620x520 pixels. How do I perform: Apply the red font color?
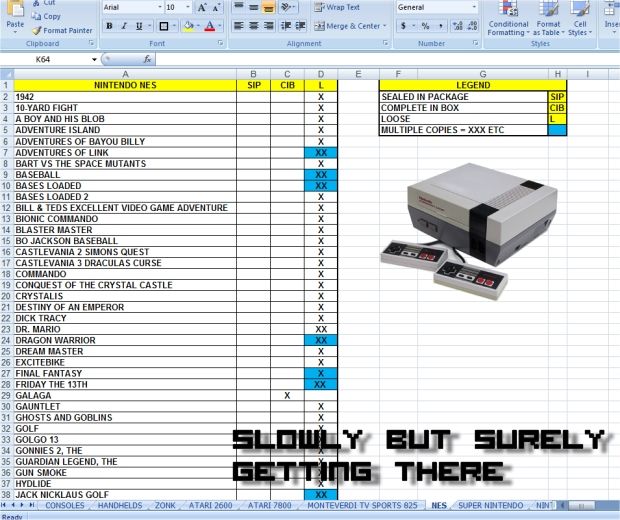pyautogui.click(x=210, y=26)
